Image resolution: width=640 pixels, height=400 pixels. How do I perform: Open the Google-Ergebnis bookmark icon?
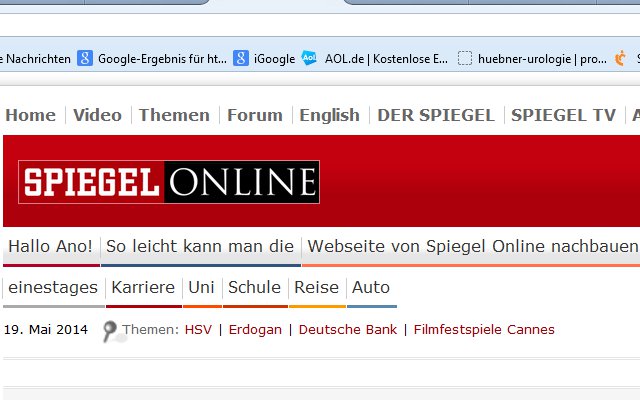point(85,58)
